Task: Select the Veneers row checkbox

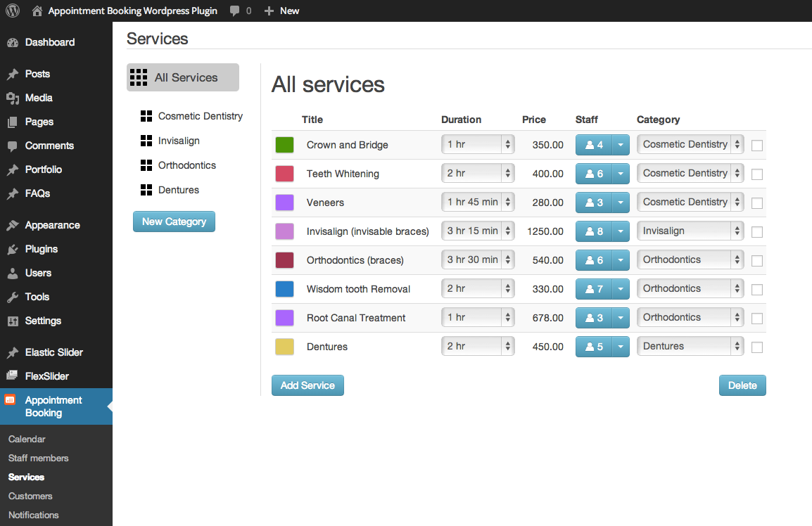Action: (x=757, y=203)
